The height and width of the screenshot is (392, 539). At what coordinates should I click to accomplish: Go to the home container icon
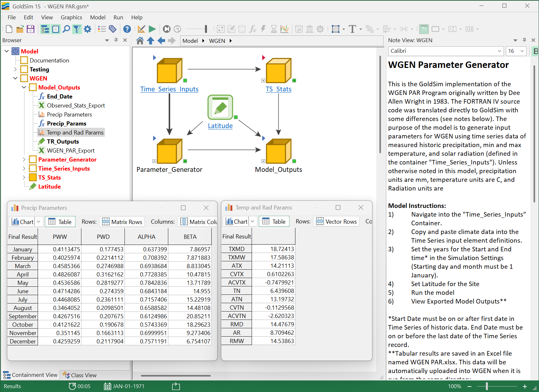point(140,41)
